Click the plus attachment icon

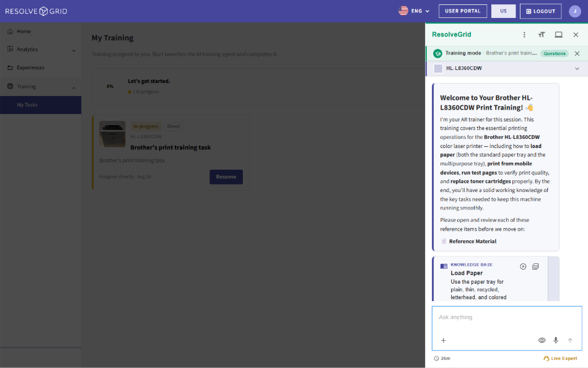click(x=443, y=341)
